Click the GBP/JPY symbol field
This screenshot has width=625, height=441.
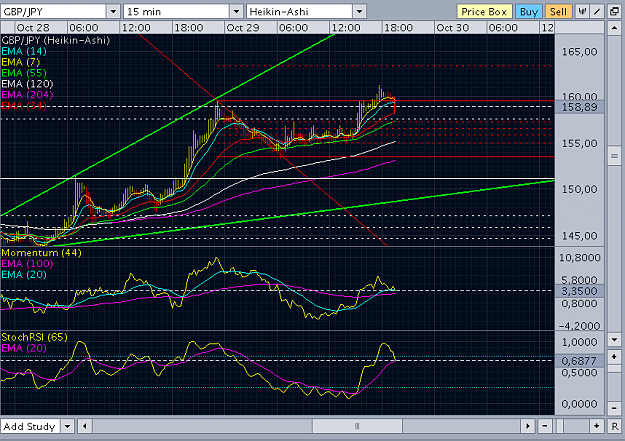pos(53,12)
